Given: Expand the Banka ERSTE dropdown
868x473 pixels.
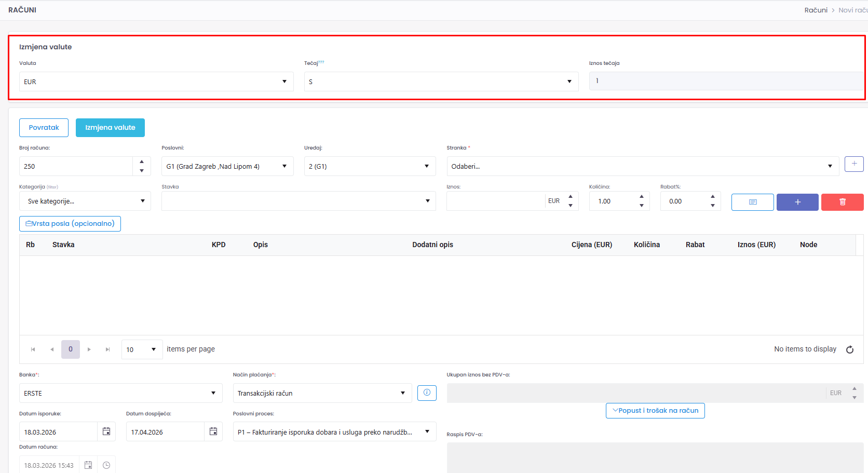Looking at the screenshot, I should [x=213, y=393].
